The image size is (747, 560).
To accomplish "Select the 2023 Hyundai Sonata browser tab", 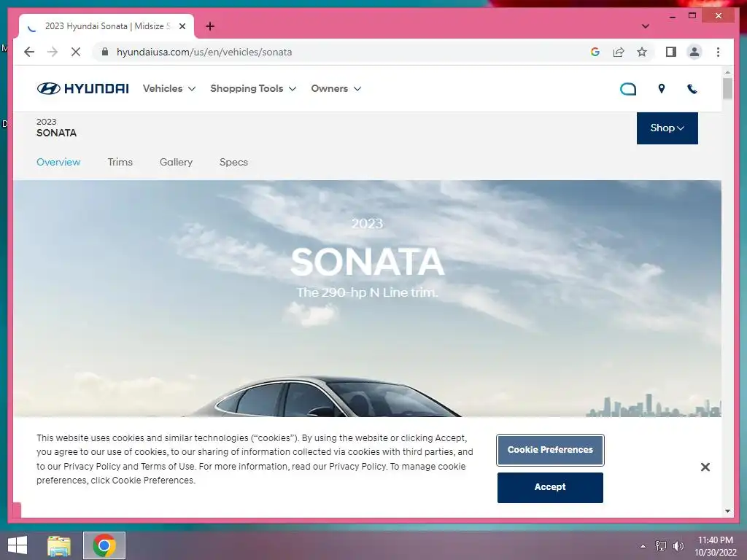I will click(x=107, y=26).
